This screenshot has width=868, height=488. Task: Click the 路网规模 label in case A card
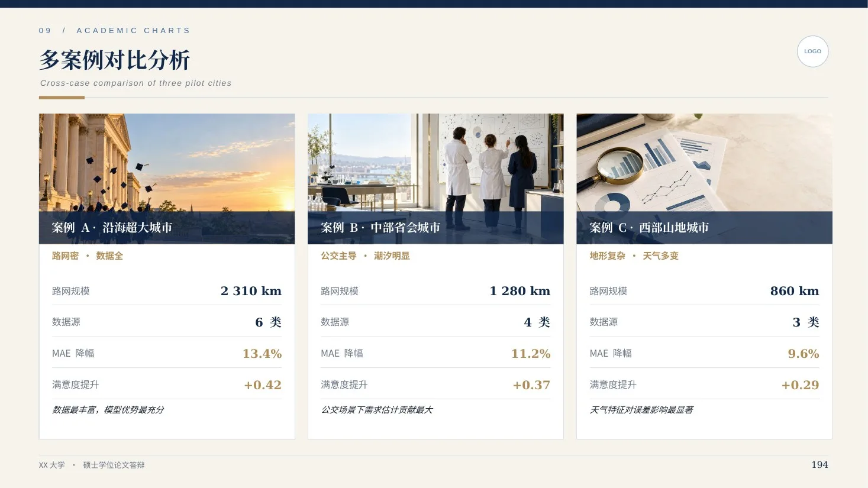(x=71, y=291)
